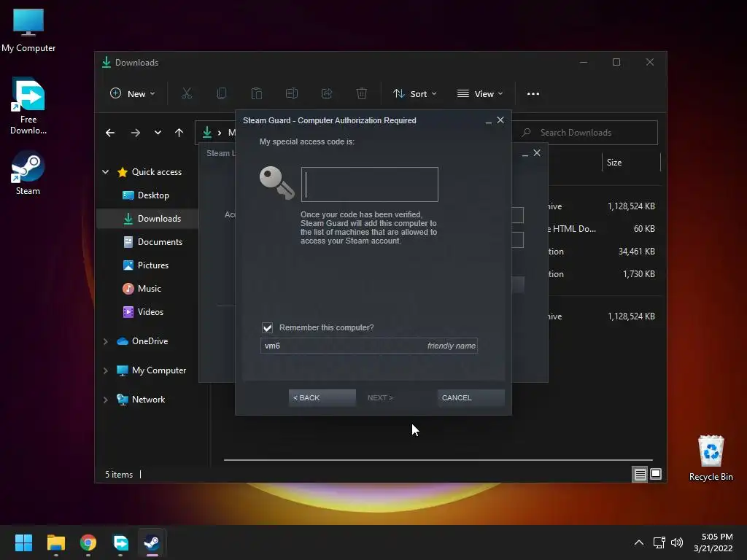Click the Share icon in Downloads toolbar
The width and height of the screenshot is (747, 560).
click(x=327, y=94)
